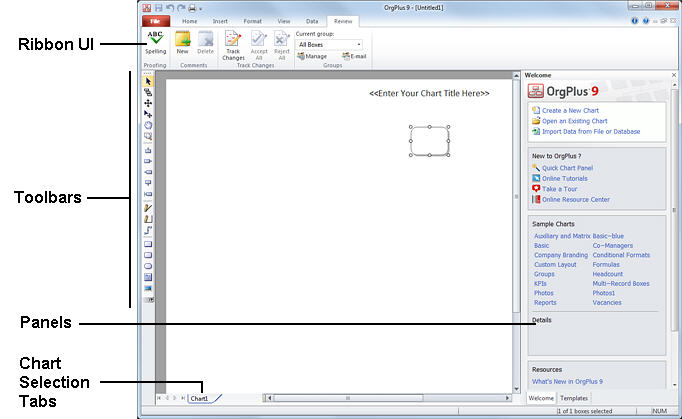
Task: Open Online Resource Center link
Action: point(575,199)
